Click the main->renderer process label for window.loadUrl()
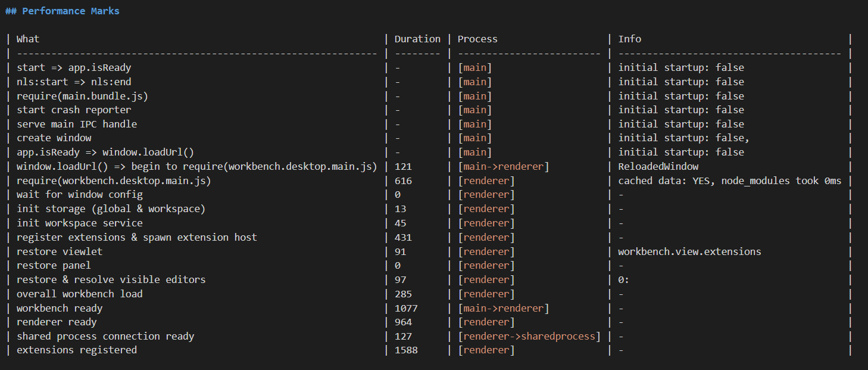 [x=504, y=166]
